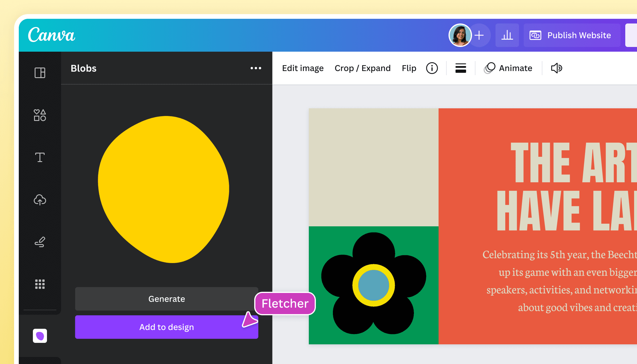Open the Blobs app icon
Viewport: 637px width, 364px height.
(x=40, y=336)
